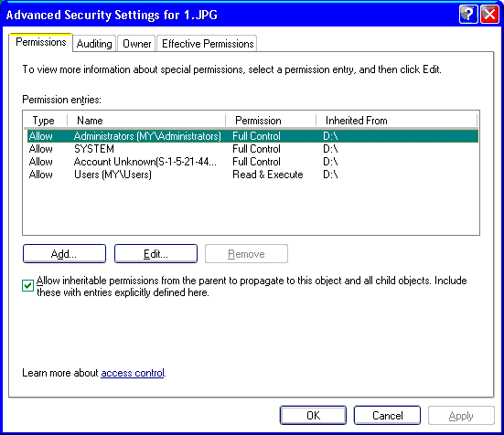
Task: Close the Advanced Security Settings dialog
Action: (489, 15)
